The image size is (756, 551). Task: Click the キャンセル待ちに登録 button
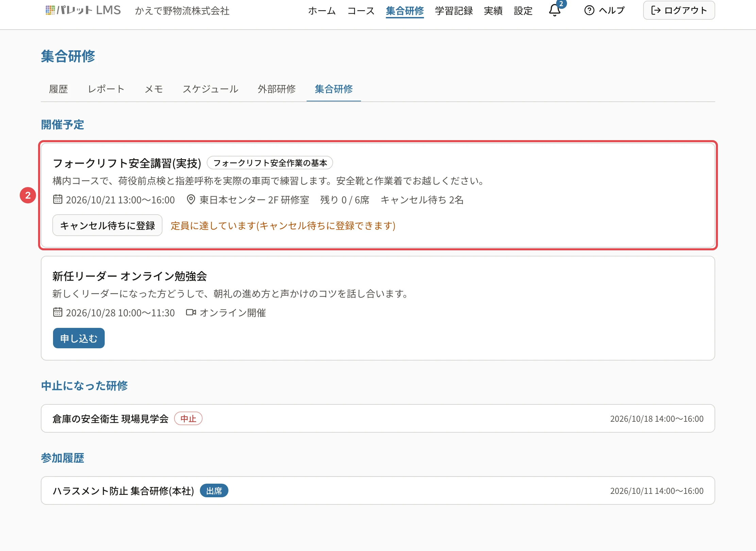pos(107,225)
